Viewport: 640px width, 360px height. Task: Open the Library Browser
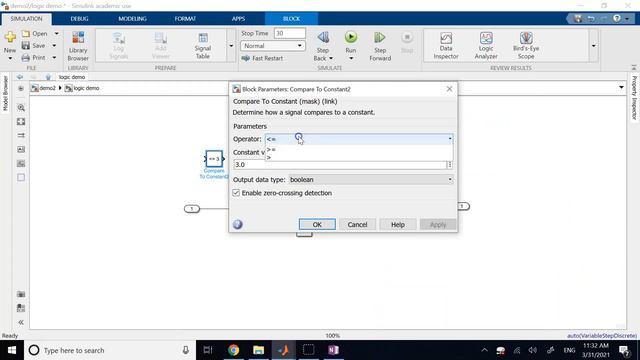78,46
